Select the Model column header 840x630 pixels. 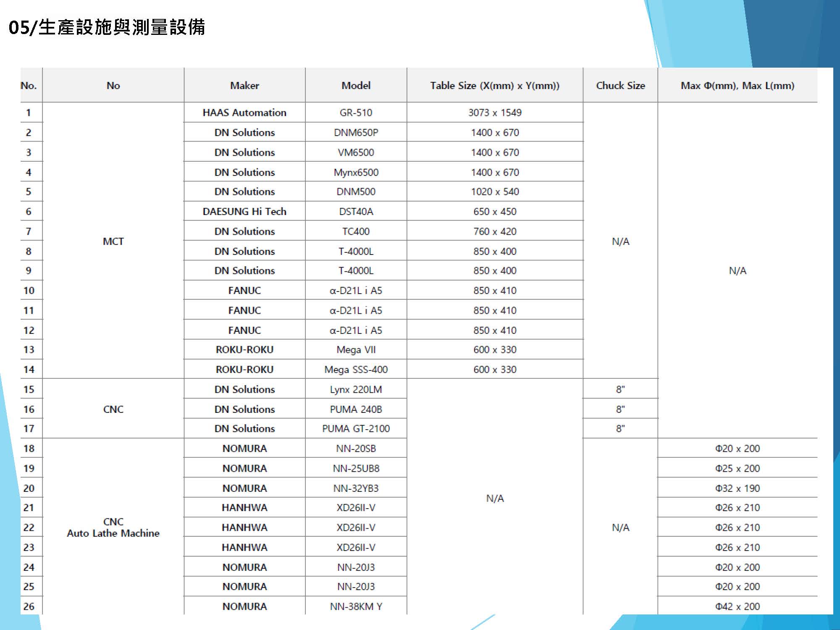click(356, 86)
